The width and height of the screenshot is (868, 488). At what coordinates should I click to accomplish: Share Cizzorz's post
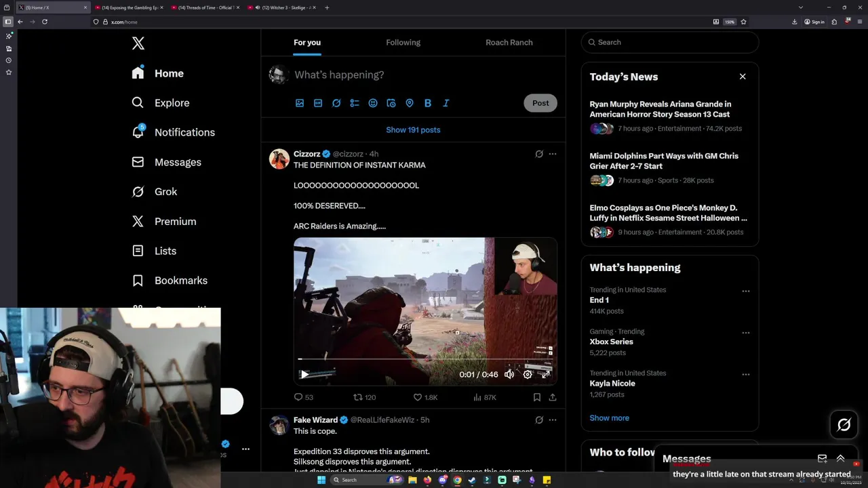(553, 397)
